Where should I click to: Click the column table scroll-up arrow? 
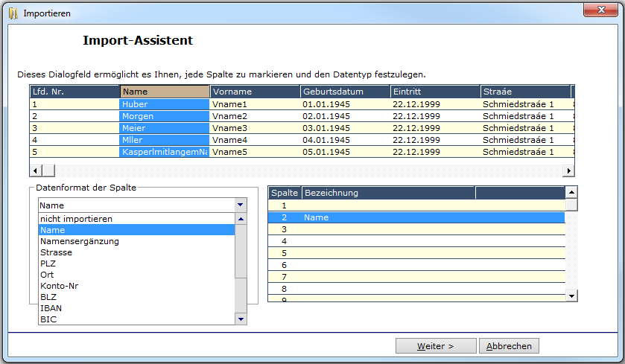(x=571, y=192)
